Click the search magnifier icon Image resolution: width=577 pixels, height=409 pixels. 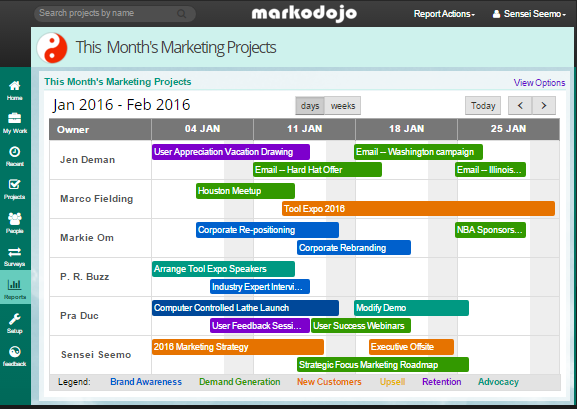coord(181,14)
